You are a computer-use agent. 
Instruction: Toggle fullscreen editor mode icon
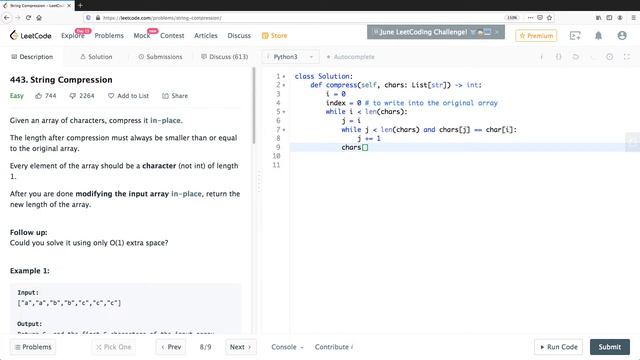627,57
